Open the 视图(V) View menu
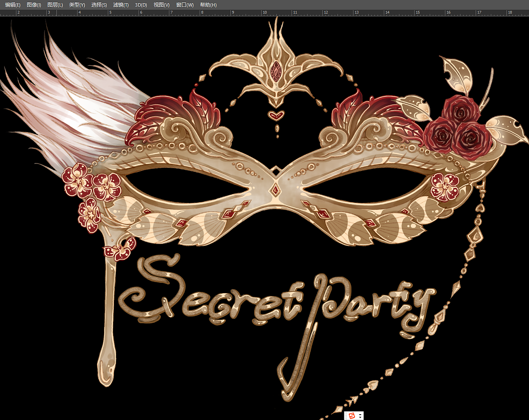529x420 pixels. (161, 5)
